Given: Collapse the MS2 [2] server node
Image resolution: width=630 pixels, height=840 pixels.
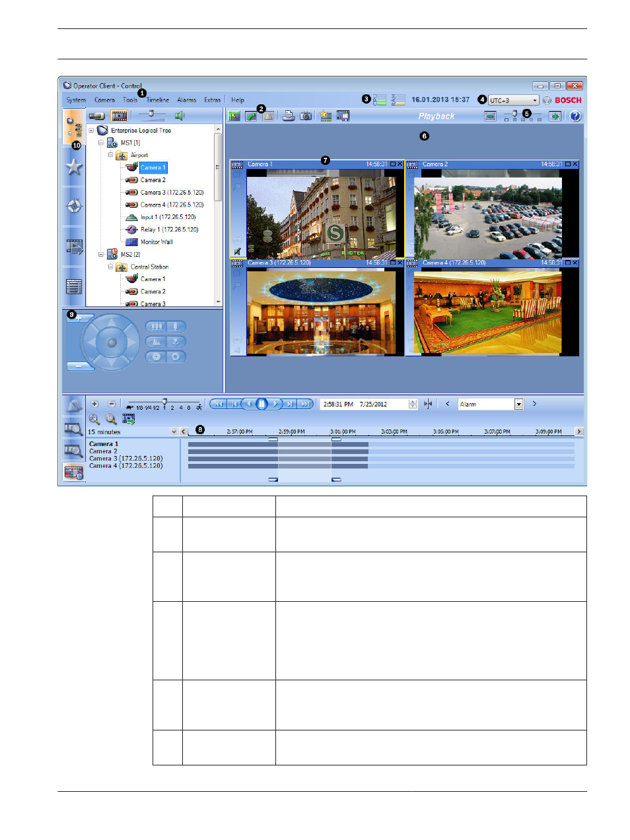Looking at the screenshot, I should [101, 254].
